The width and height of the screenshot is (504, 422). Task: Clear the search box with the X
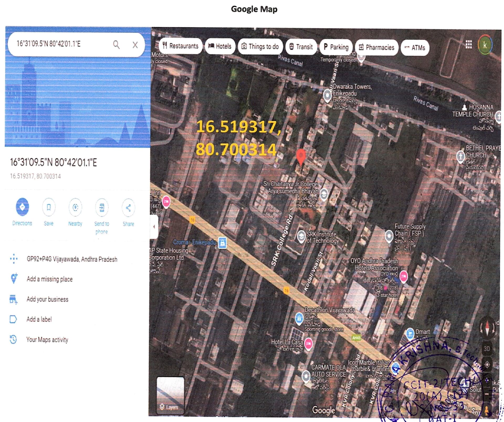pos(135,45)
